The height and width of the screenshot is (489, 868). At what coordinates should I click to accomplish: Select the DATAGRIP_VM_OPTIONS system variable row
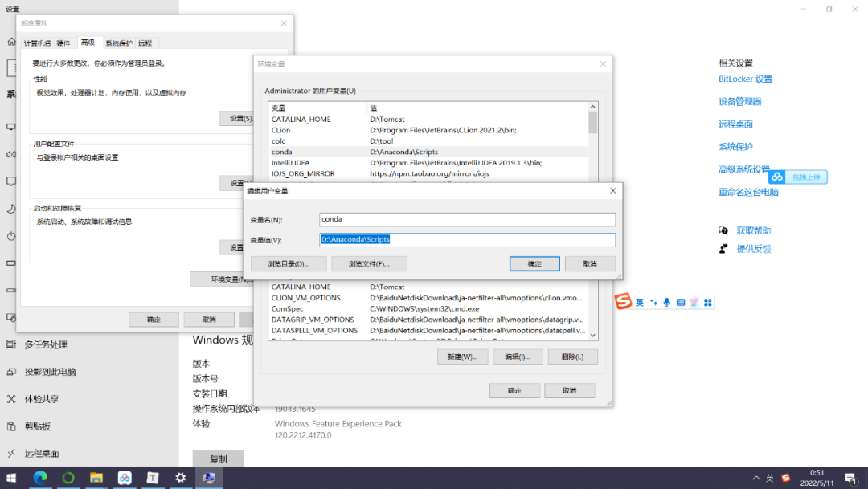[x=428, y=320]
